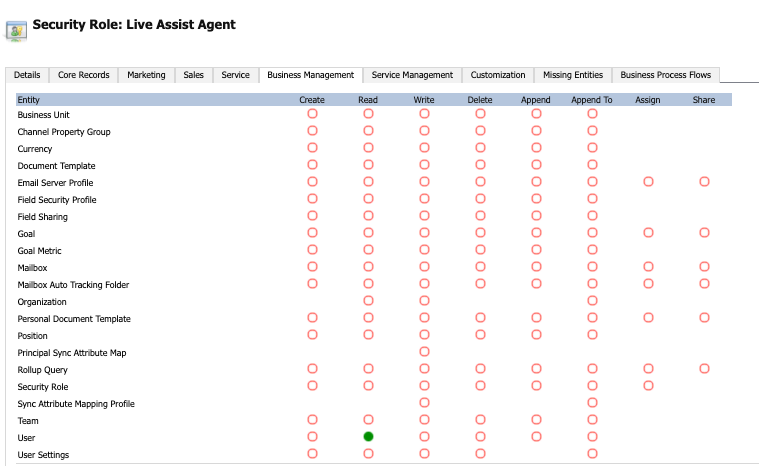Go to the Service tab
This screenshot has width=759, height=466.
[x=236, y=75]
